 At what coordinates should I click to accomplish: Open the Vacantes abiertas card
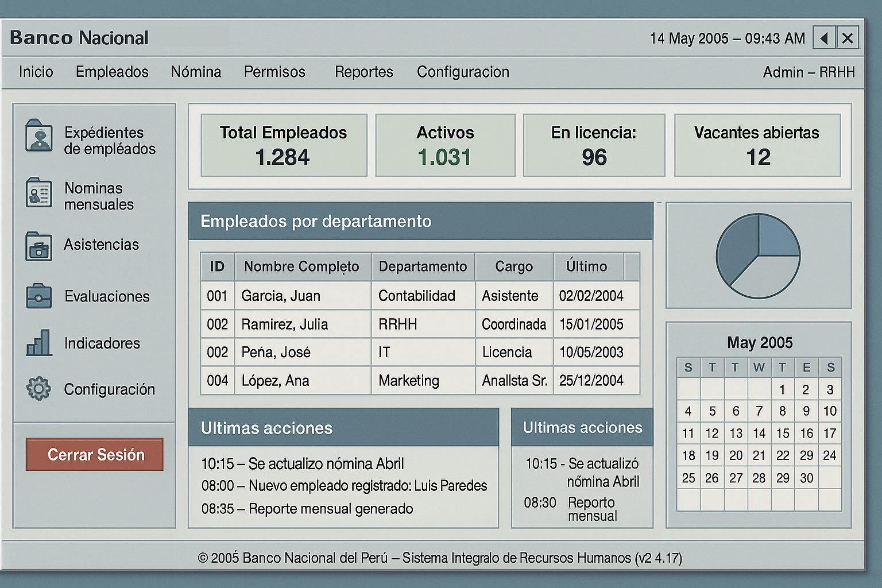tap(757, 145)
